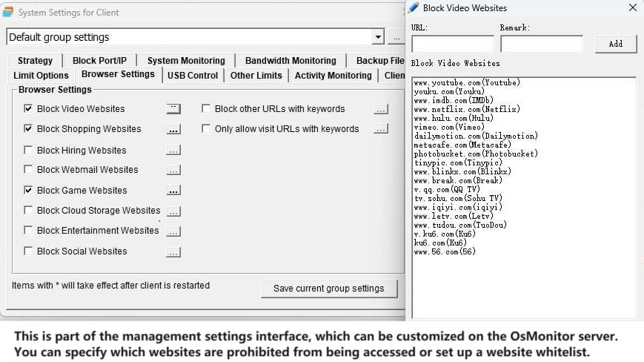Select www.hulu.com(Hulu) list entry

pyautogui.click(x=454, y=119)
